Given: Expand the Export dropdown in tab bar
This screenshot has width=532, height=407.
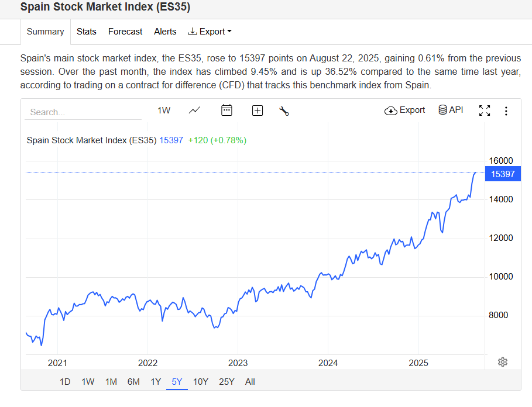Looking at the screenshot, I should [210, 32].
